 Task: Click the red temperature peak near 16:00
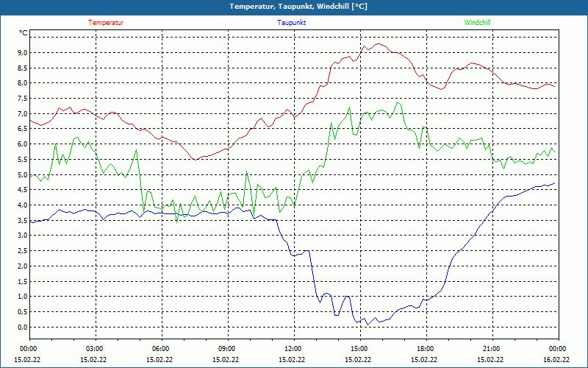coord(379,44)
